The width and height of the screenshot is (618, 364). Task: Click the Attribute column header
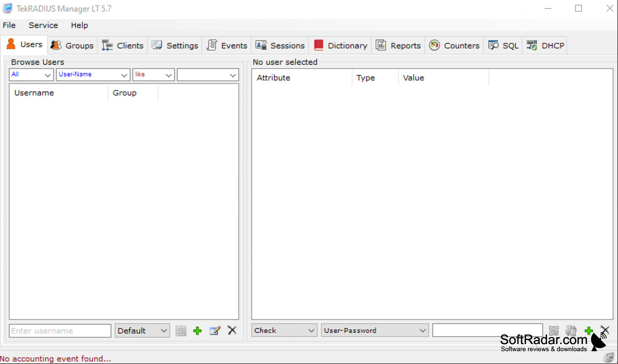click(302, 78)
